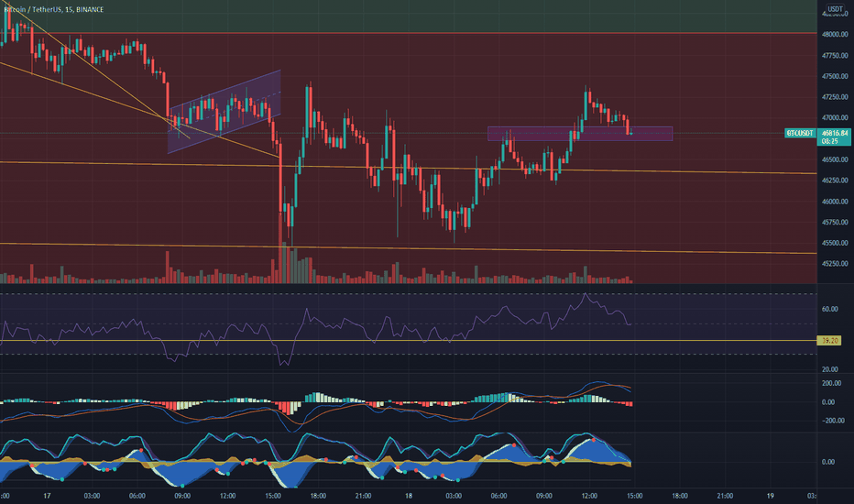
Task: Click the -200.00 MACD scale label
Action: click(831, 421)
